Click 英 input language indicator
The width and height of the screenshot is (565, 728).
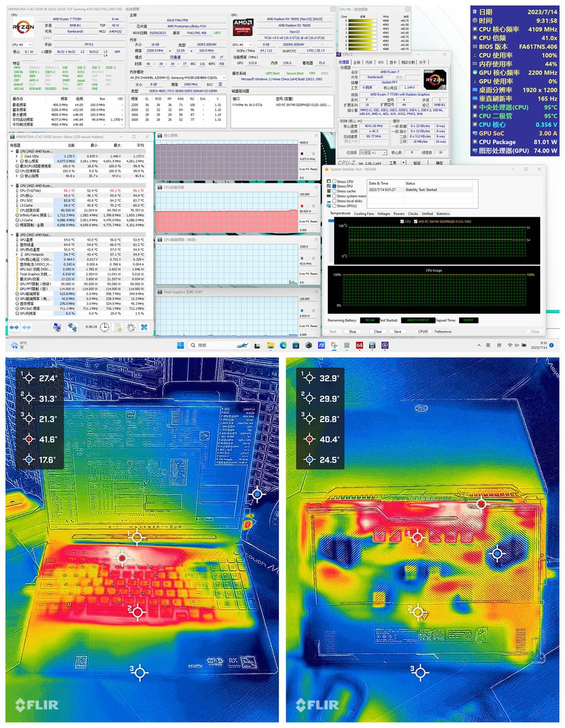[488, 345]
